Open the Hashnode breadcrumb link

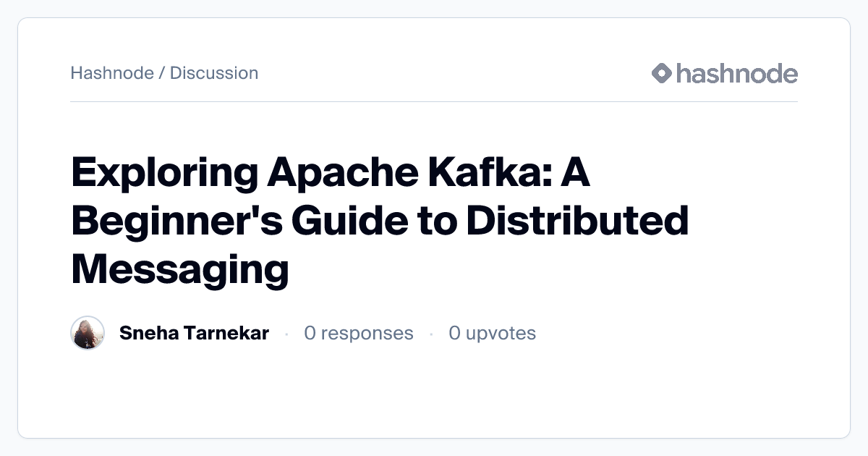[112, 73]
